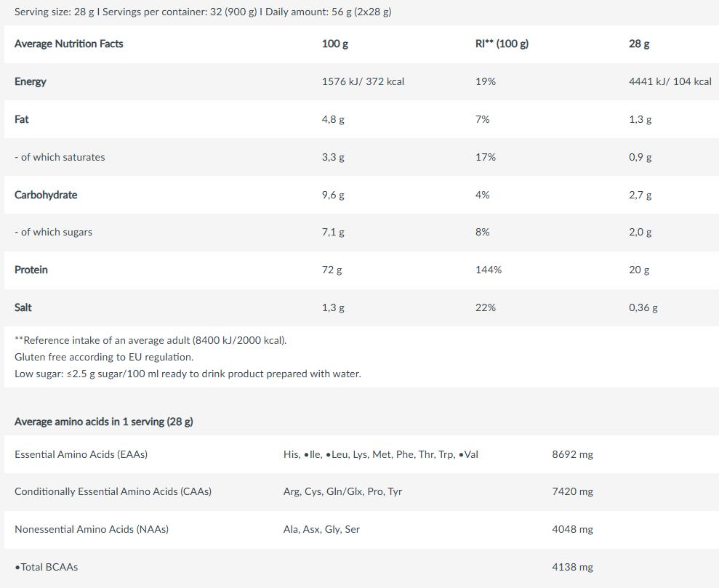The height and width of the screenshot is (588, 719).
Task: Click the Fat row label
Action: click(22, 119)
